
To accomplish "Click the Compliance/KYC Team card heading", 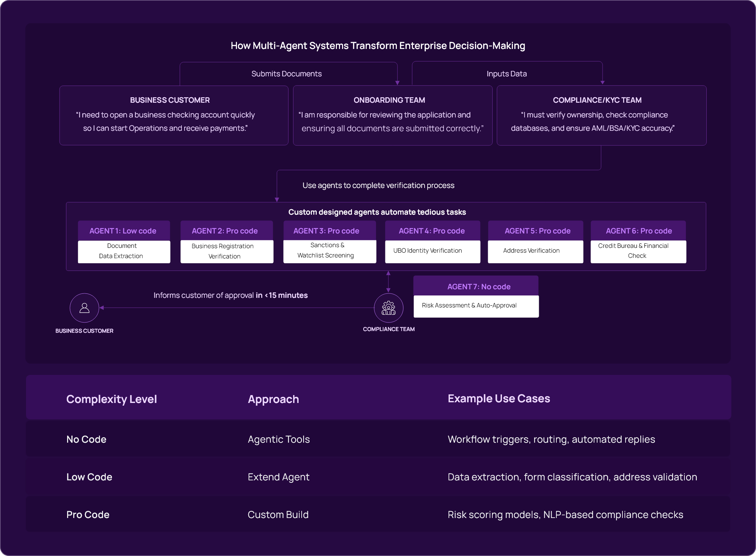I will click(597, 100).
